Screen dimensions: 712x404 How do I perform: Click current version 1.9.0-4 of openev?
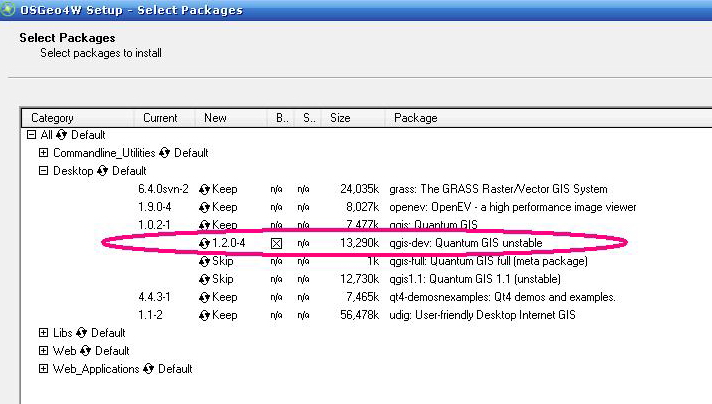pos(155,207)
